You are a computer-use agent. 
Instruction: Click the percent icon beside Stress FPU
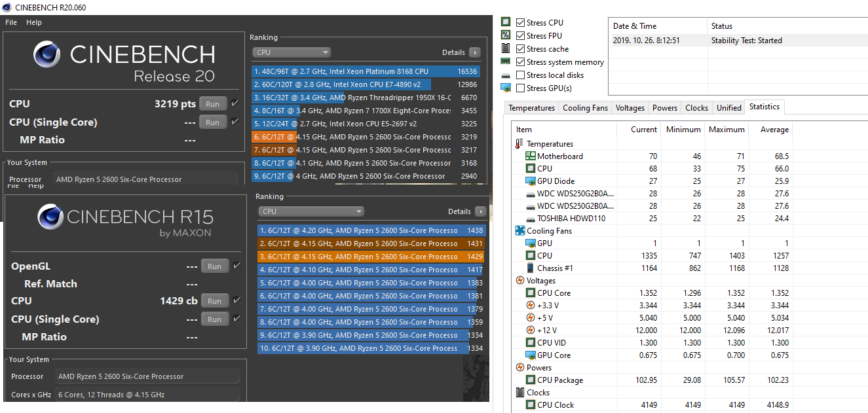506,35
